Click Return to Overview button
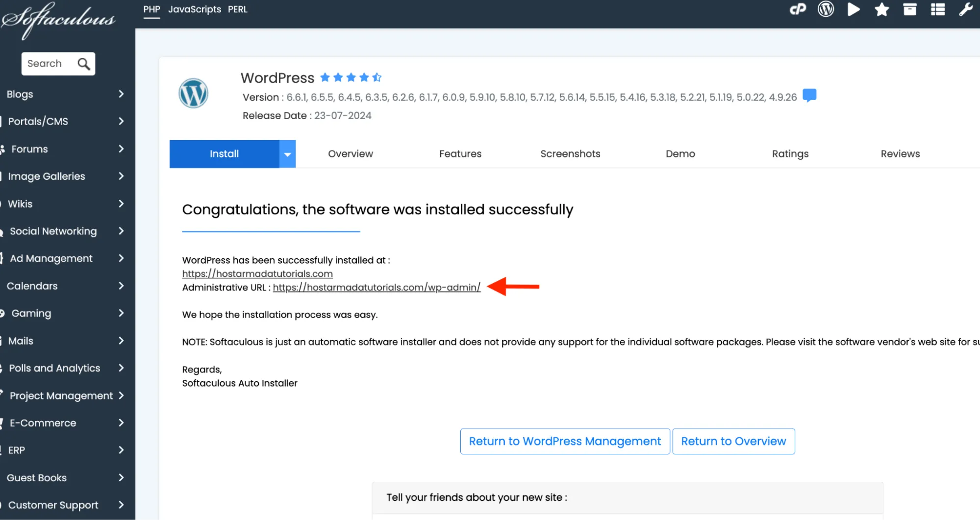The image size is (980, 520). point(733,441)
